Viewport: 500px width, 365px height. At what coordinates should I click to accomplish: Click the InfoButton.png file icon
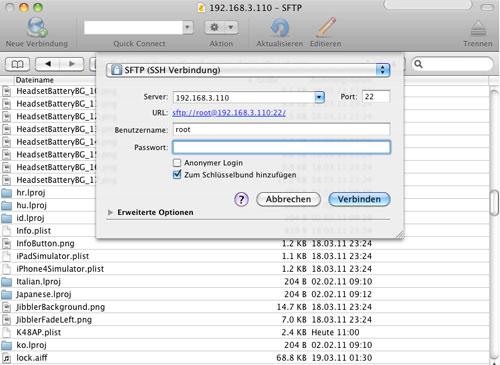pyautogui.click(x=6, y=244)
